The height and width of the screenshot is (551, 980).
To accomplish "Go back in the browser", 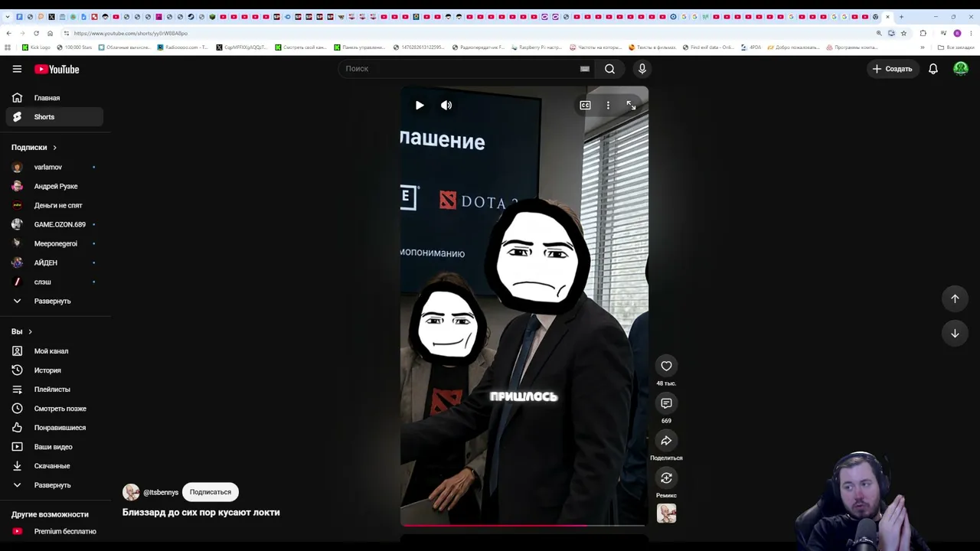I will pos(8,33).
